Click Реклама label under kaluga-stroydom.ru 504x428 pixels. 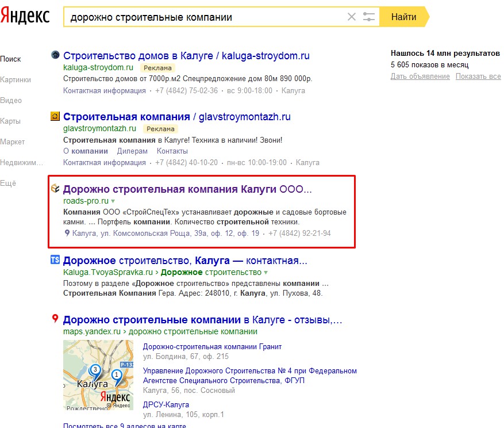pyautogui.click(x=157, y=68)
